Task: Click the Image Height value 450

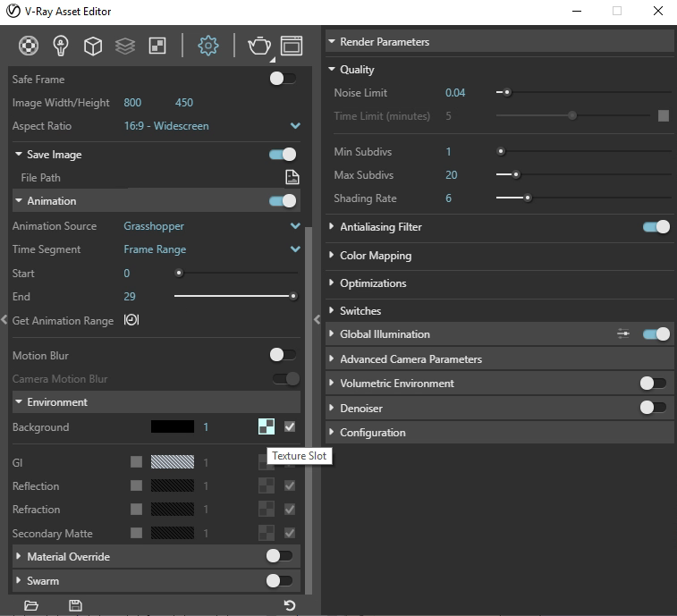Action: point(184,103)
